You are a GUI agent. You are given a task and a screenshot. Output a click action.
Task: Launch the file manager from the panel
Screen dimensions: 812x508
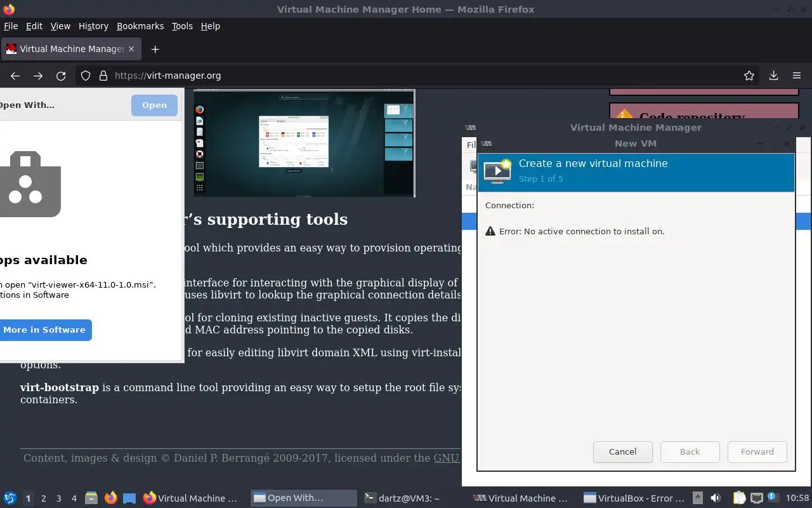(x=91, y=498)
